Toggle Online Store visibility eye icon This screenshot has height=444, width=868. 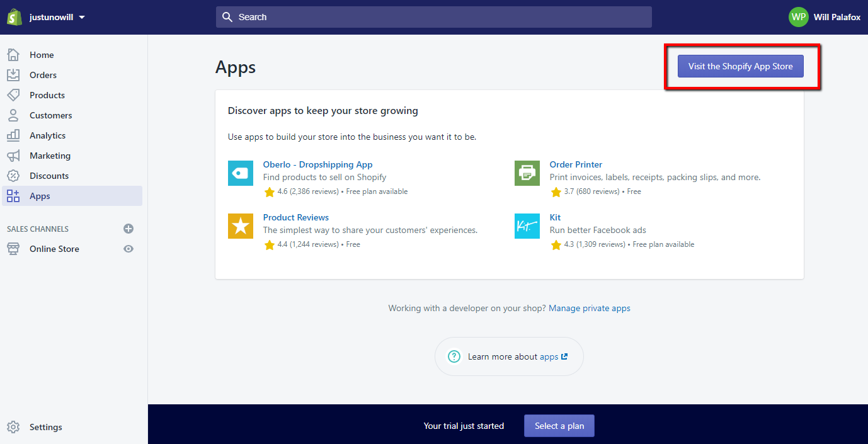coord(128,249)
